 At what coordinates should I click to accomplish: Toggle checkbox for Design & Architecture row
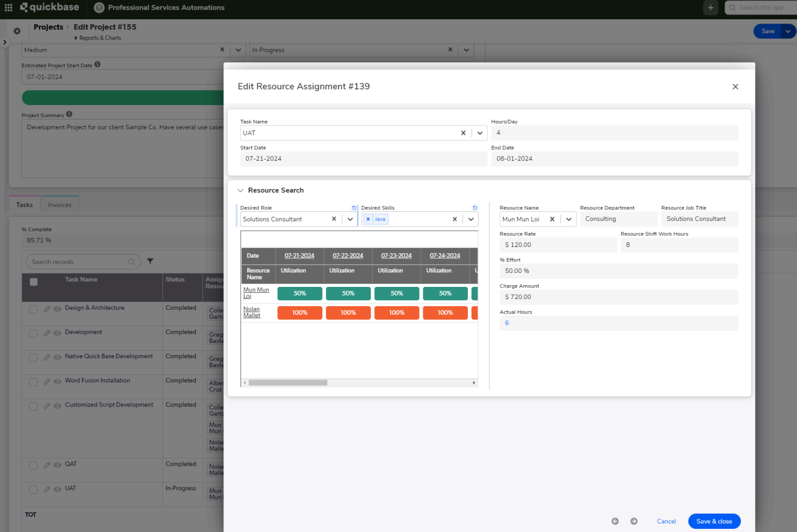click(x=34, y=309)
